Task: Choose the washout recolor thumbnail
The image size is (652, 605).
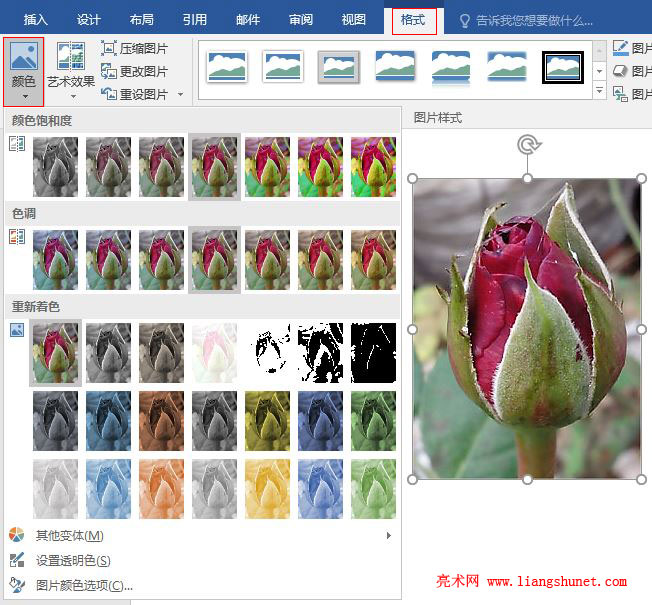Action: (x=214, y=353)
